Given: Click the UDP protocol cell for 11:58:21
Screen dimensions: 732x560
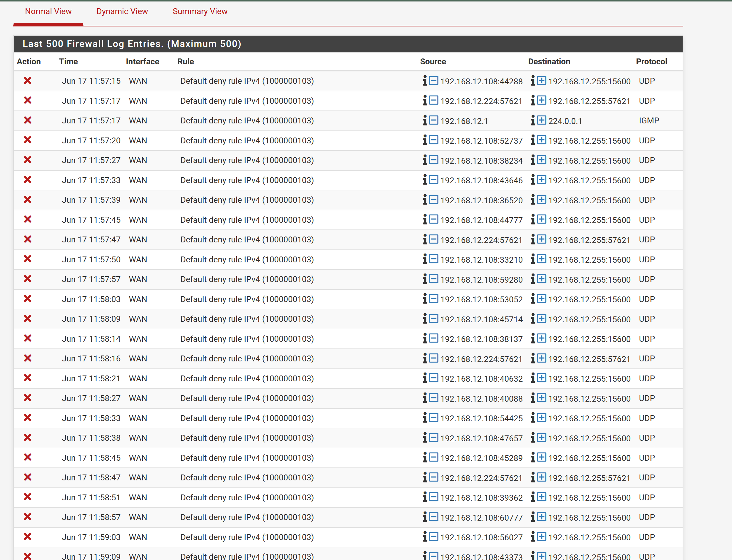Looking at the screenshot, I should tap(647, 379).
